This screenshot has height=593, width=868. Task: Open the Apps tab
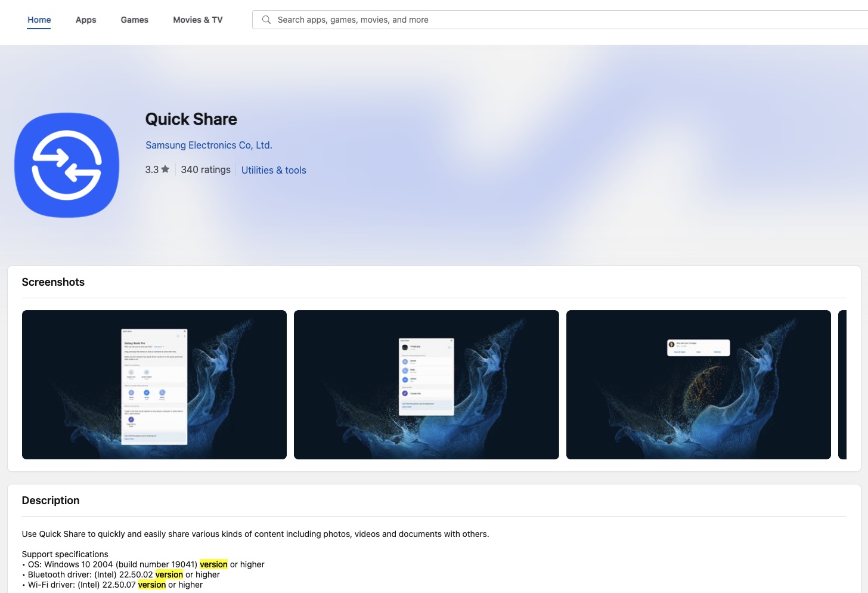(x=86, y=20)
